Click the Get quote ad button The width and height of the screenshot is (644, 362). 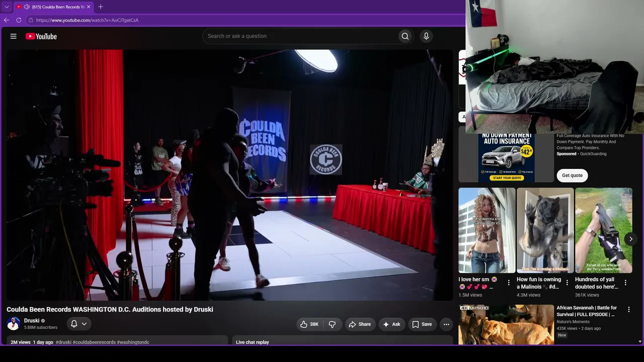[572, 175]
